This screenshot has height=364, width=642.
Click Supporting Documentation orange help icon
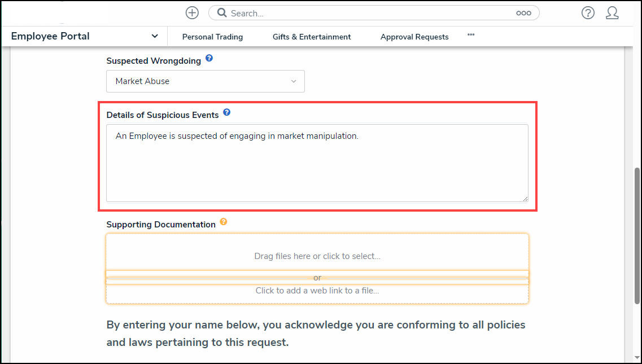tap(224, 222)
